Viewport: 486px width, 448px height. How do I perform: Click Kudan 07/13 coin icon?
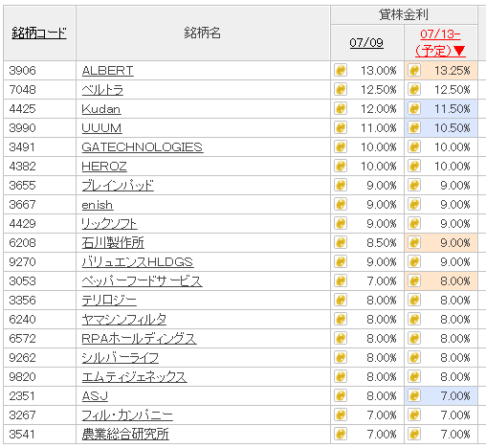coord(414,108)
